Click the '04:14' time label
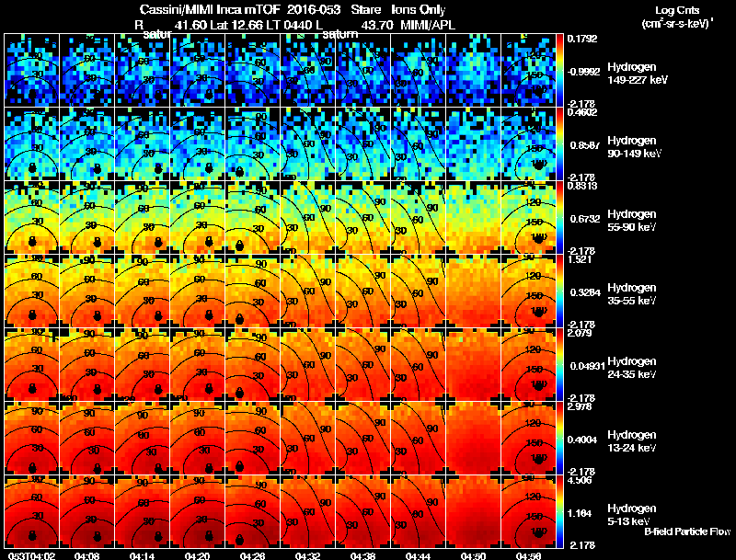This screenshot has height=560, width=736. pyautogui.click(x=142, y=555)
